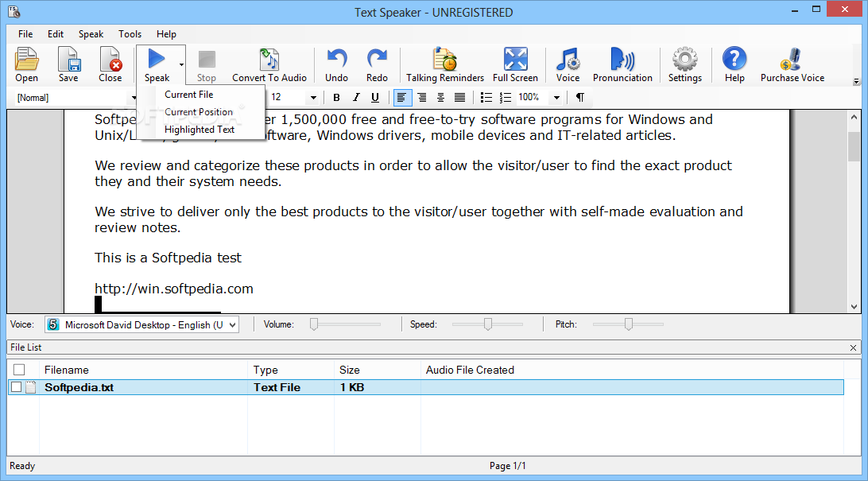Click the http://win.softpedia.com text

coord(174,289)
